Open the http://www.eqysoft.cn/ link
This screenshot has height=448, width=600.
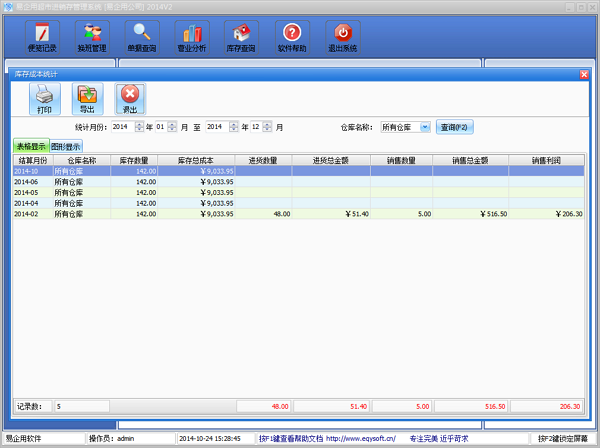click(x=361, y=438)
